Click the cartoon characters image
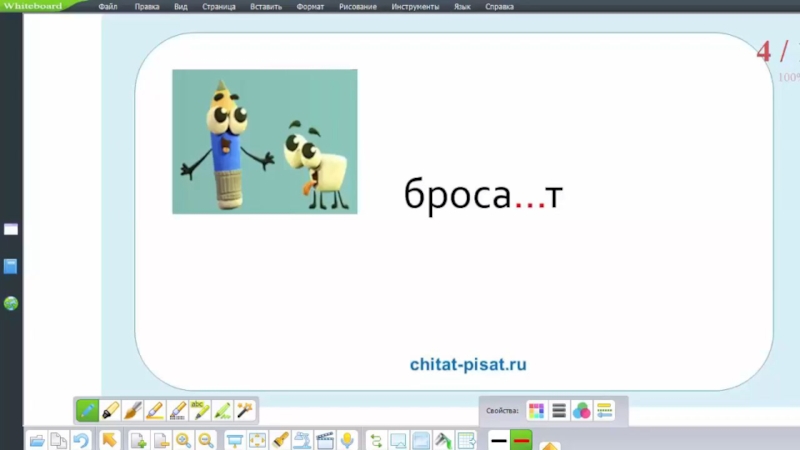This screenshot has width=800, height=450. click(x=265, y=141)
